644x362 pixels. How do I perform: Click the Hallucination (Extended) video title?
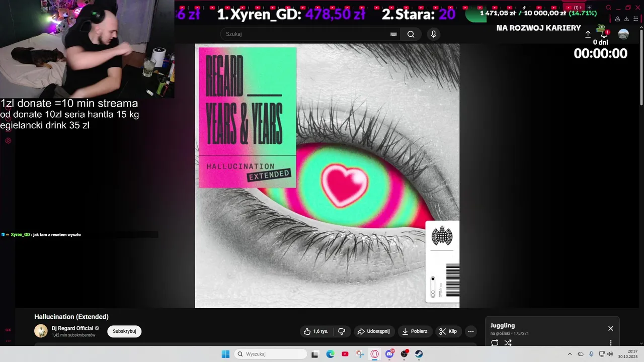71,317
